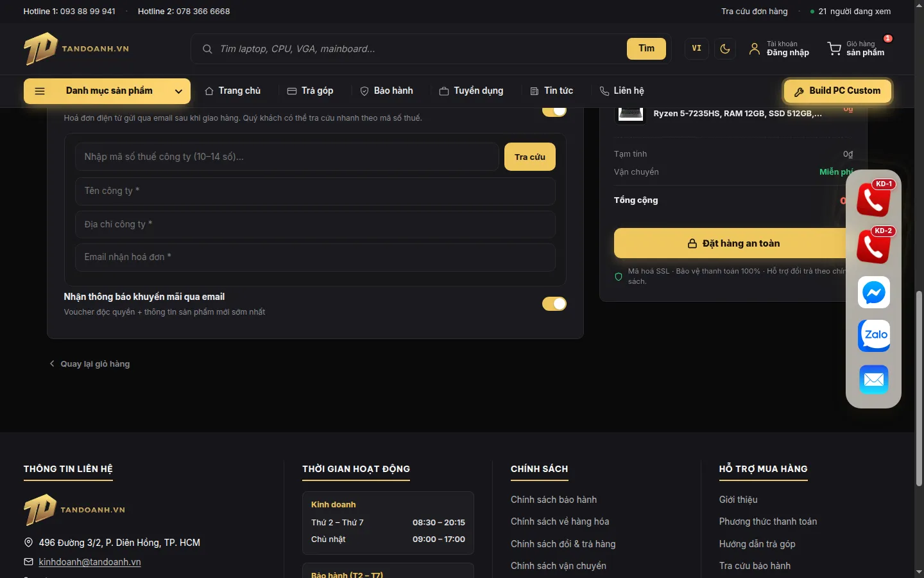Click the email envelope contact icon
The width and height of the screenshot is (924, 578).
click(874, 380)
